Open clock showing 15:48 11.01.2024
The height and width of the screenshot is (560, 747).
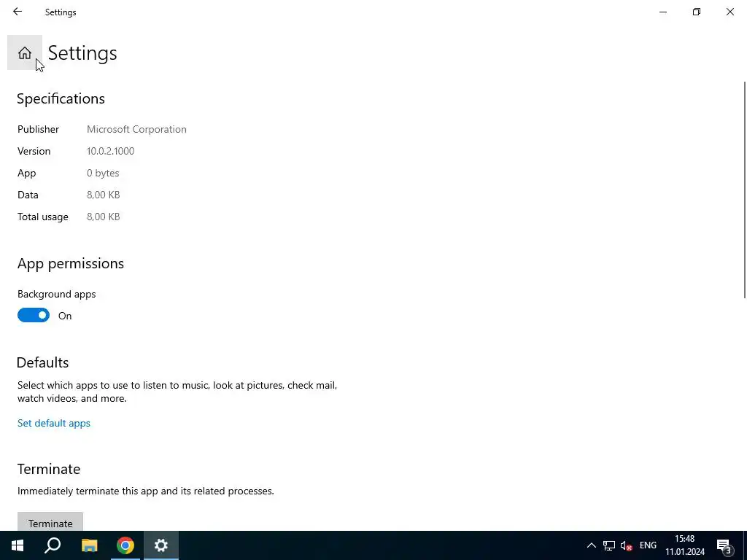coord(685,545)
